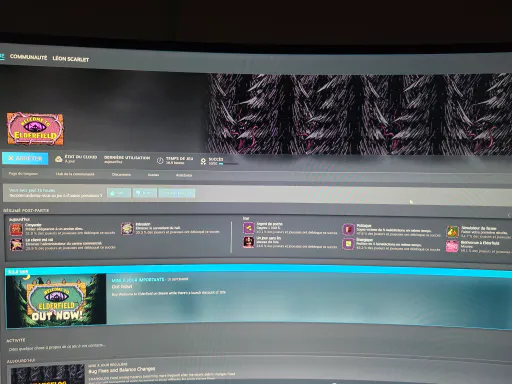Click the 'Intrusion' achievement title text
The height and width of the screenshot is (384, 512).
click(x=143, y=224)
